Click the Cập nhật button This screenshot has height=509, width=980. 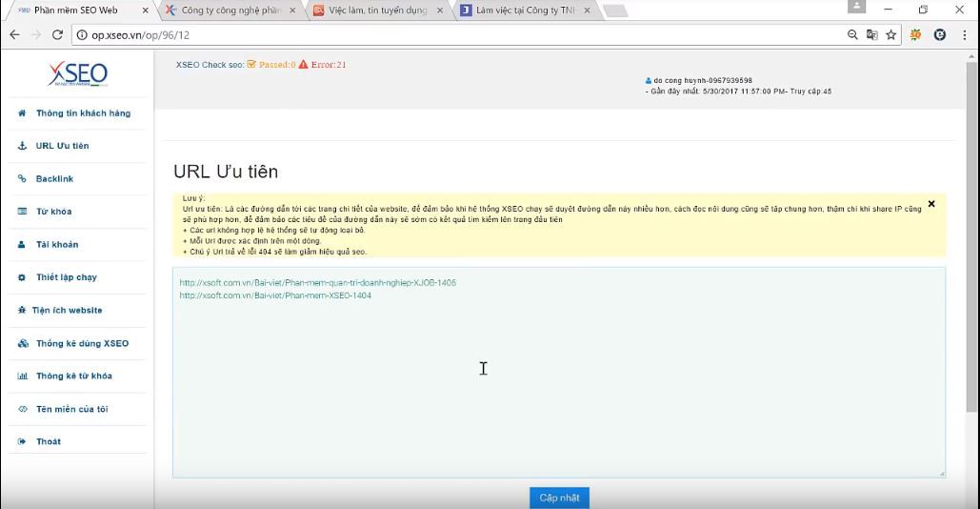pyautogui.click(x=559, y=498)
